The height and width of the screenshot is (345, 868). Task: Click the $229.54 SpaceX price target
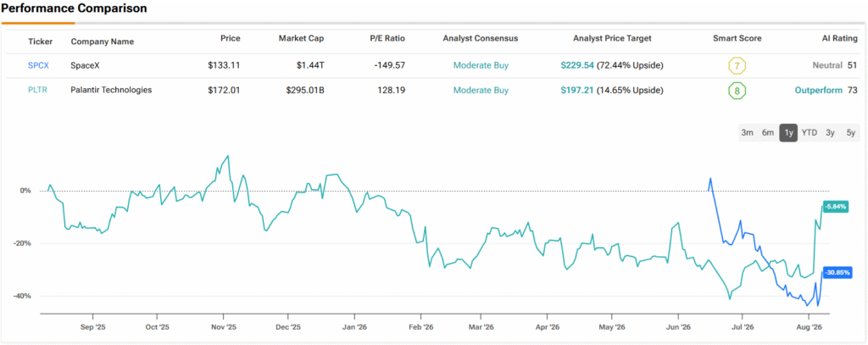coord(576,65)
